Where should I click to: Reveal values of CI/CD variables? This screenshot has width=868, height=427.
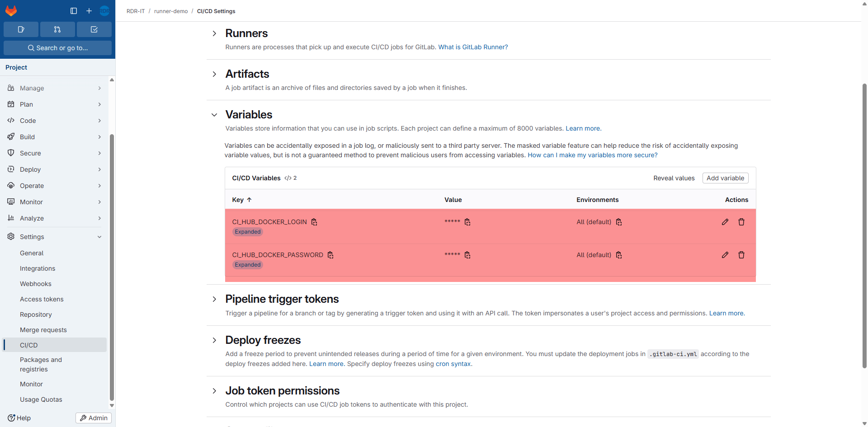point(674,178)
